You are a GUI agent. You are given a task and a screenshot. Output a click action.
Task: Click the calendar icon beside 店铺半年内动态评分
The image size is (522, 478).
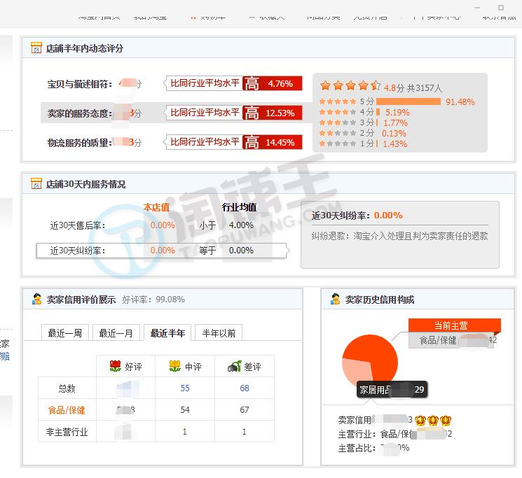[x=36, y=48]
